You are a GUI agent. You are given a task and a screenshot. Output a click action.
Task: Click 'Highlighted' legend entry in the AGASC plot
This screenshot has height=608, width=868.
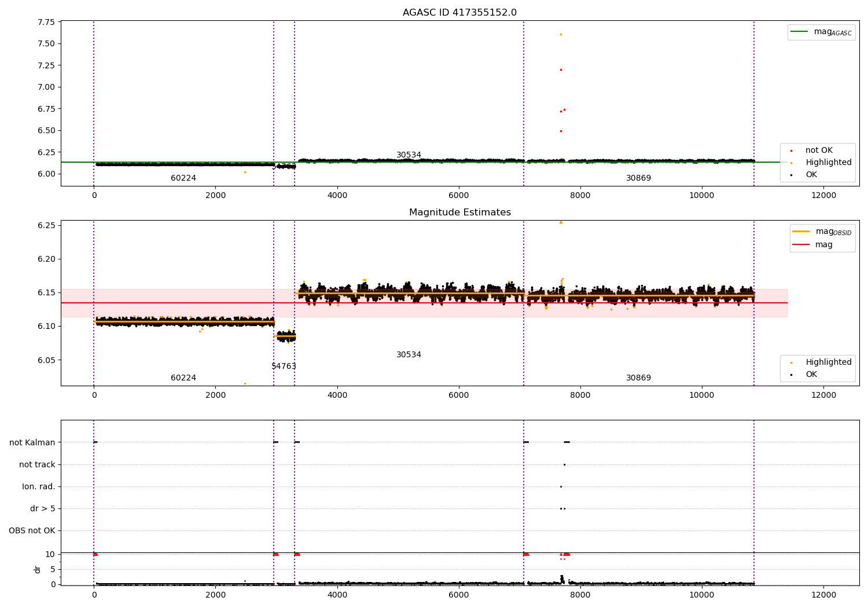(x=829, y=163)
